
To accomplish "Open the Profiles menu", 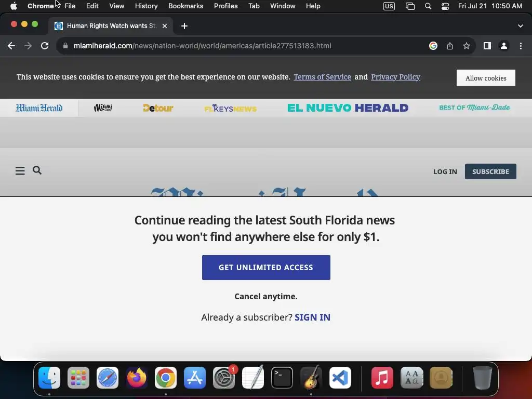I will pyautogui.click(x=225, y=6).
